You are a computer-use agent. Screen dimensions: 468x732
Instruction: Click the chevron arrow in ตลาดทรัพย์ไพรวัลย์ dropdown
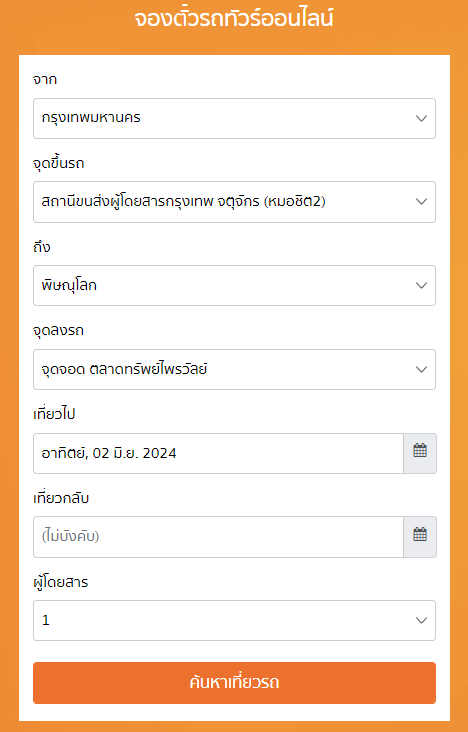[421, 370]
